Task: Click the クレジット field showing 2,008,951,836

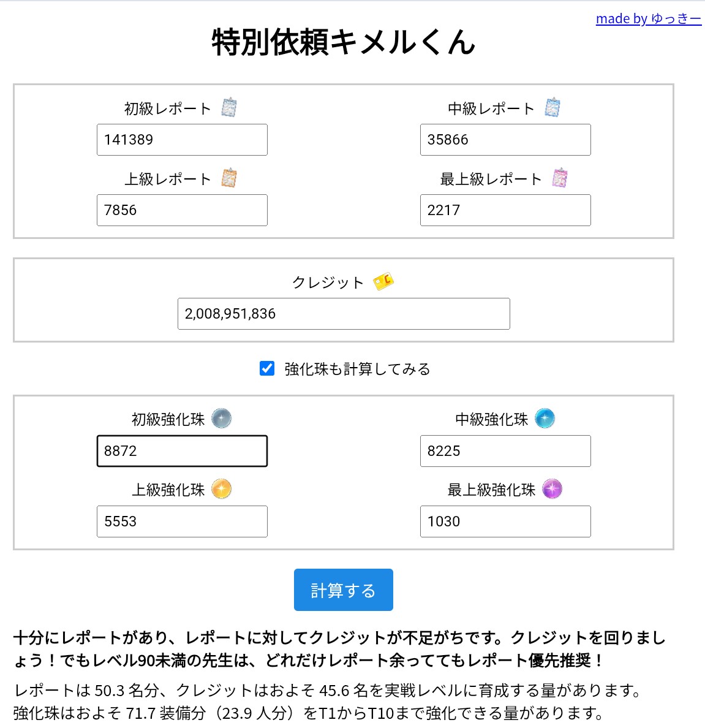Action: [344, 314]
